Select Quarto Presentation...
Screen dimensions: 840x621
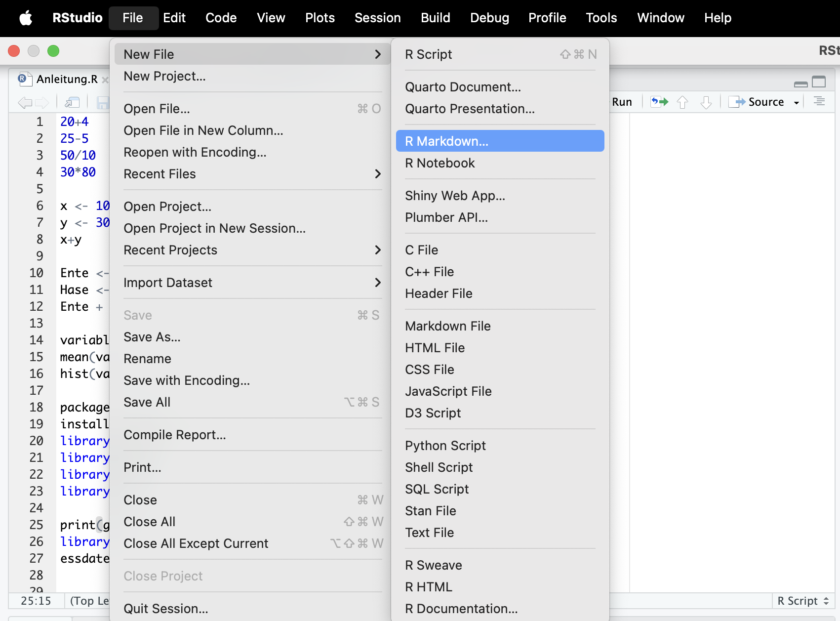click(x=500, y=109)
